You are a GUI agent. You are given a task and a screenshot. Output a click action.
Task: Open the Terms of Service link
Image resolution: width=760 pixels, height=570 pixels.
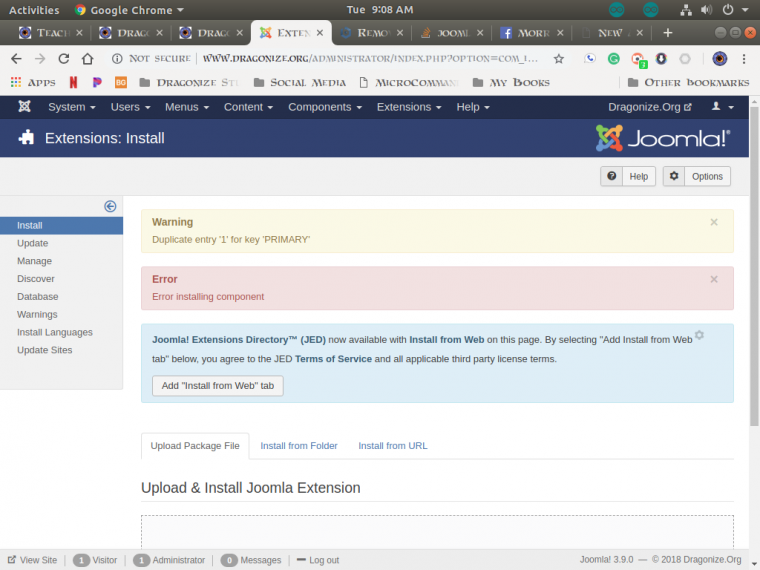click(x=333, y=359)
